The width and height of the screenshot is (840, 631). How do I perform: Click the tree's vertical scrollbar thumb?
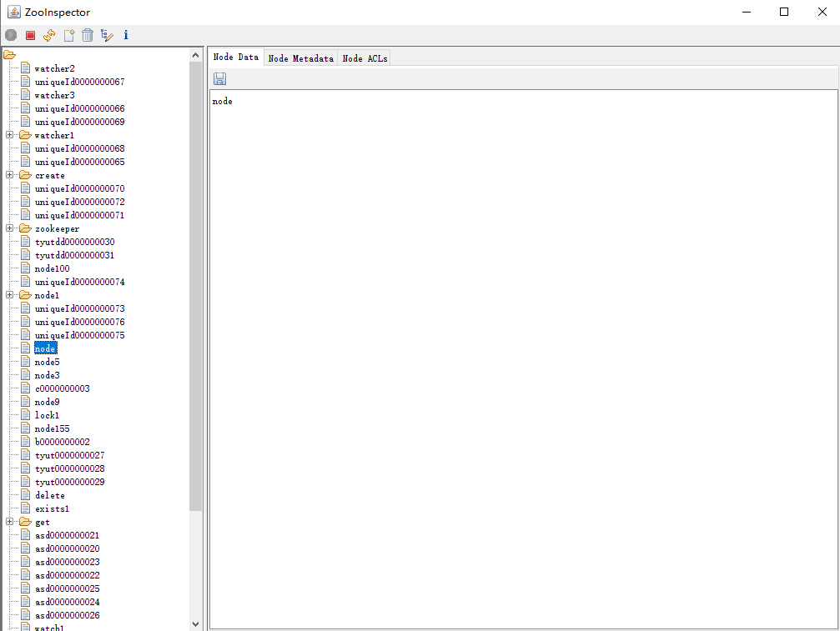(x=195, y=287)
